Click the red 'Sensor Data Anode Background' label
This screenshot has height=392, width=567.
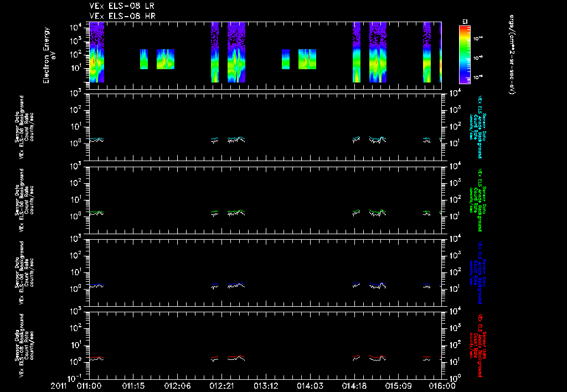[477, 345]
